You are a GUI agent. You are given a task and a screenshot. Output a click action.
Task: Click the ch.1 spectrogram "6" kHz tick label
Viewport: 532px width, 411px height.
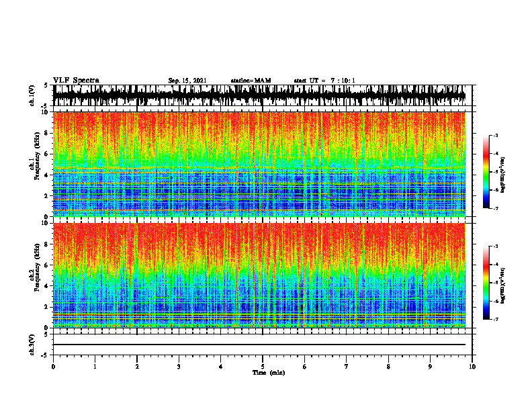pyautogui.click(x=47, y=154)
